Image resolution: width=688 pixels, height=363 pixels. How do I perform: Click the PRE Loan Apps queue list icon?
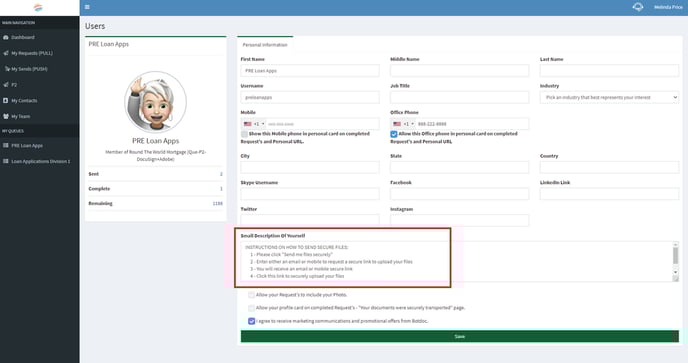point(6,145)
